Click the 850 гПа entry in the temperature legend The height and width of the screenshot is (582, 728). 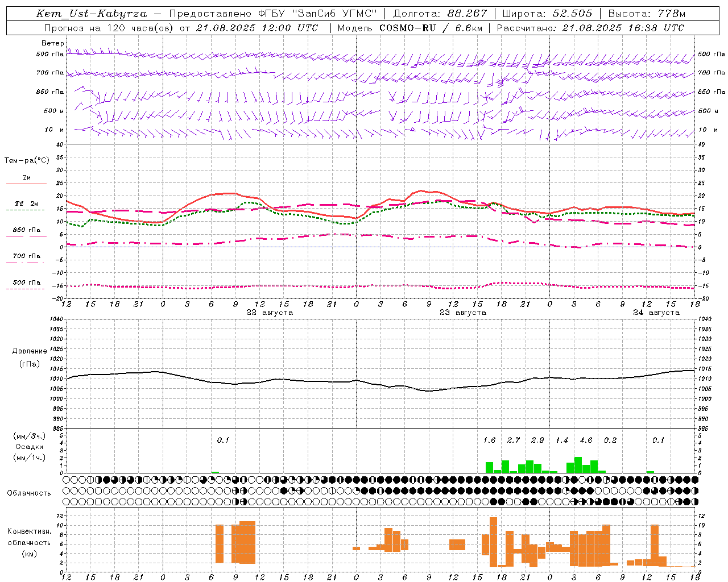(x=27, y=230)
